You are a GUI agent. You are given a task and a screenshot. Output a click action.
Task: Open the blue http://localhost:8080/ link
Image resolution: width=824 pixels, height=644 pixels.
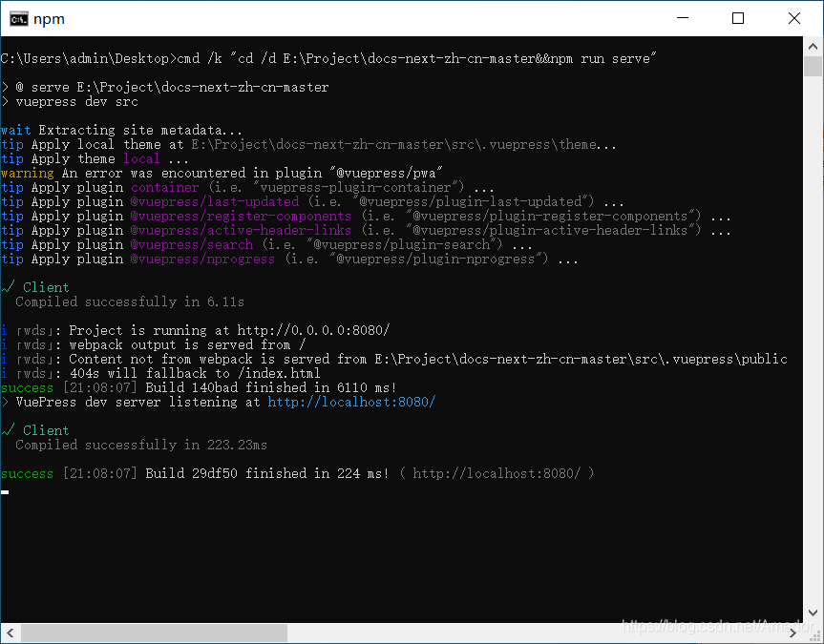(351, 402)
